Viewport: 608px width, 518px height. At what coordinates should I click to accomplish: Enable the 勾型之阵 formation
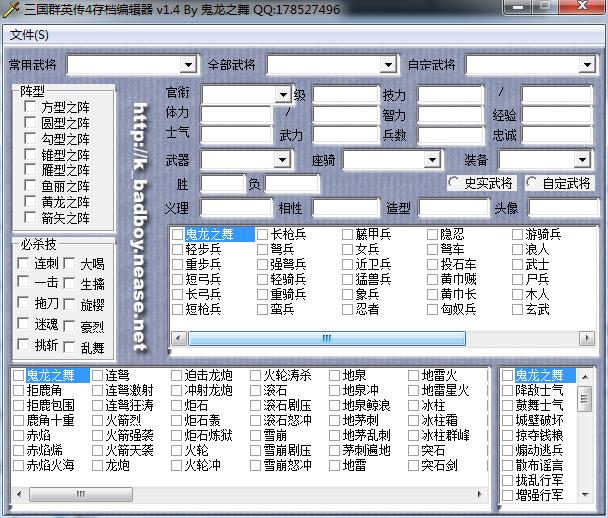click(x=30, y=138)
